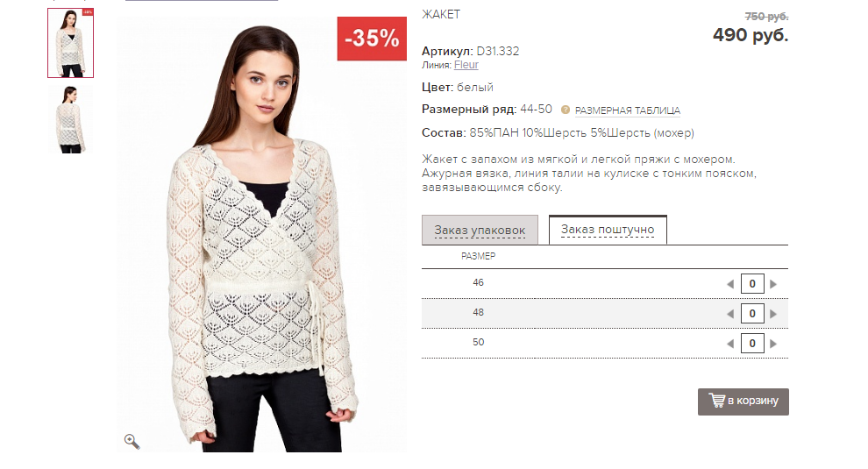Increase quantity for size 50
The image size is (868, 469).
[x=773, y=344]
